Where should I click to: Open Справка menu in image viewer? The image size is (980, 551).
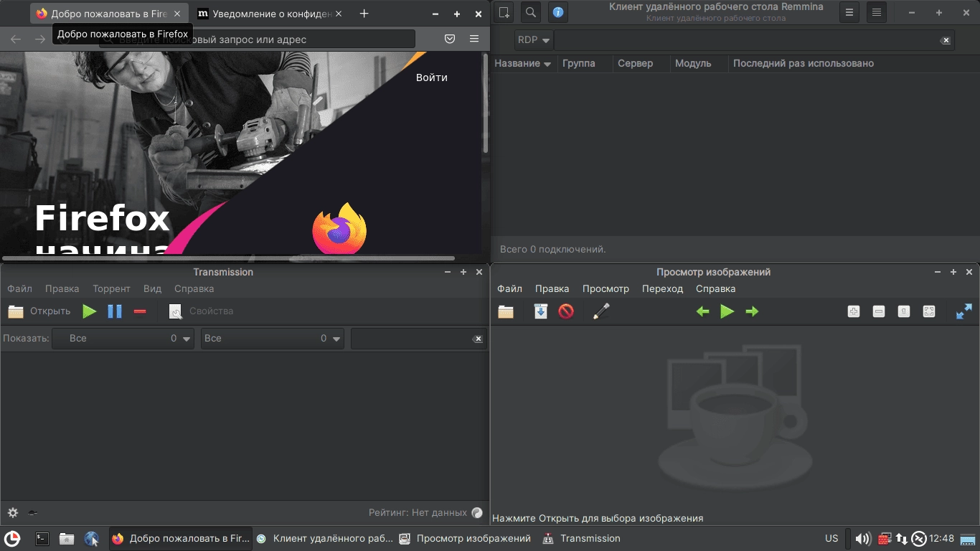point(715,288)
